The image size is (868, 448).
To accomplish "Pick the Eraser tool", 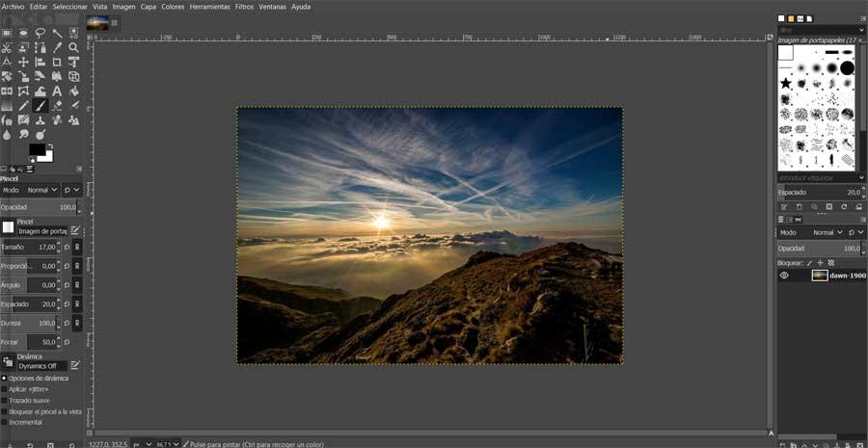I will pyautogui.click(x=57, y=106).
